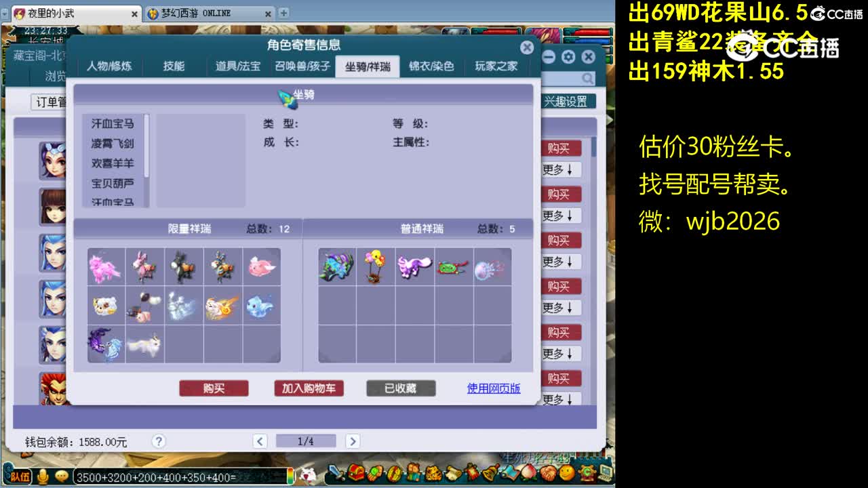Click the 兴趣设置 button
The image size is (868, 488).
568,102
